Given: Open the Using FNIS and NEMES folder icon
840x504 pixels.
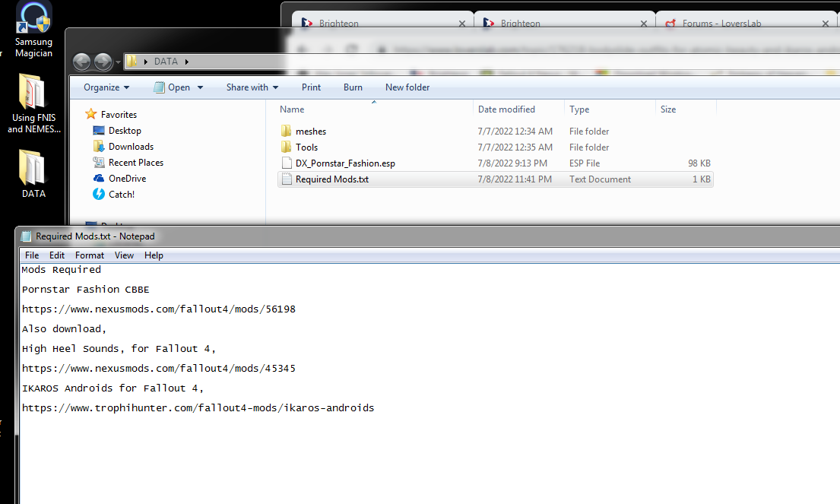Looking at the screenshot, I should [33, 103].
